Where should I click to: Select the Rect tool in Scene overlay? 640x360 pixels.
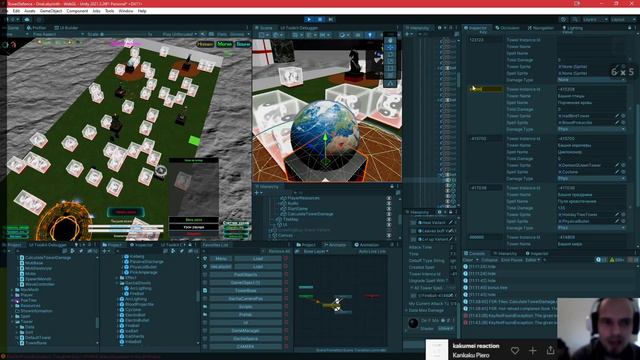pyautogui.click(x=390, y=69)
